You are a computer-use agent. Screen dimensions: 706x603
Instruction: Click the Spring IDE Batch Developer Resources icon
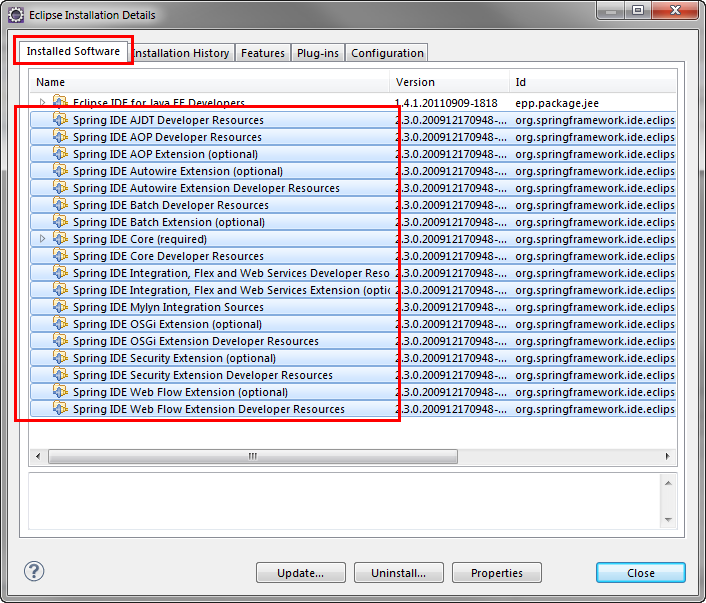coord(60,205)
